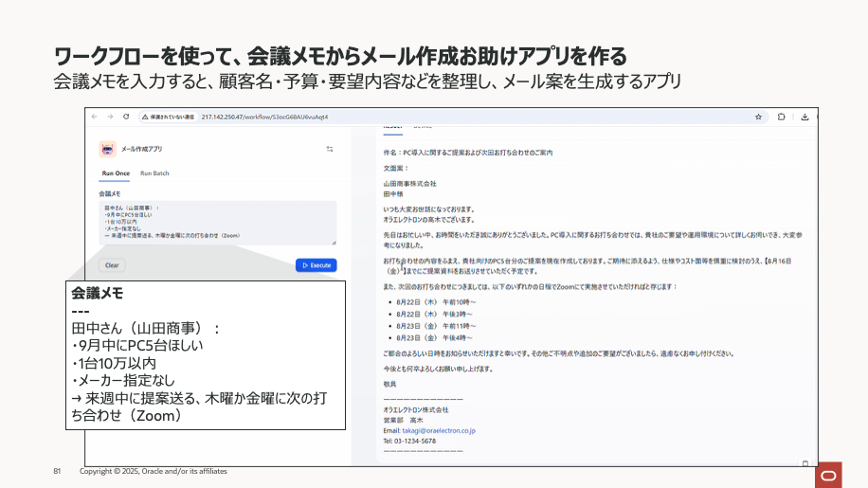Viewport: 868px width, 488px height.
Task: Click the オラエレクトロンの高木でございます line
Action: coord(429,220)
